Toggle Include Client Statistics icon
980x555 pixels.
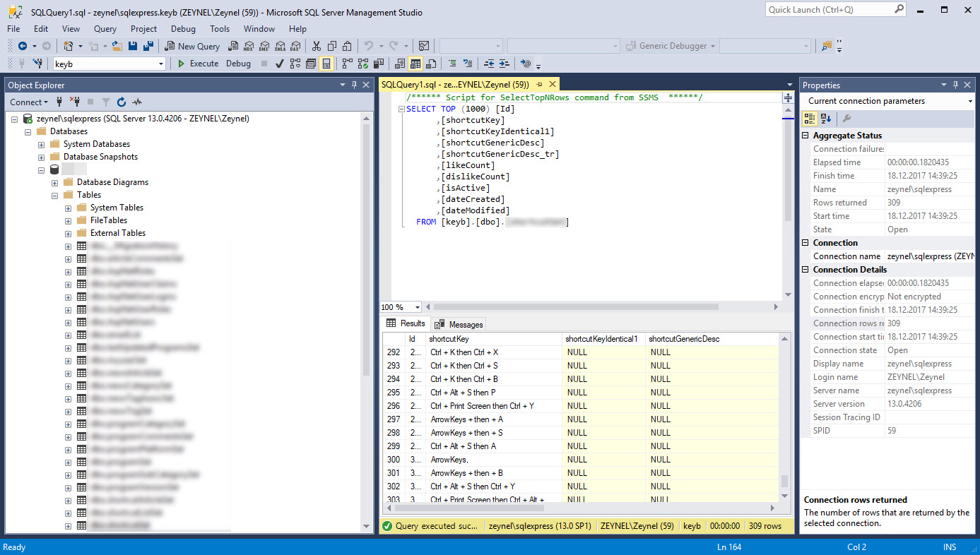(x=378, y=64)
